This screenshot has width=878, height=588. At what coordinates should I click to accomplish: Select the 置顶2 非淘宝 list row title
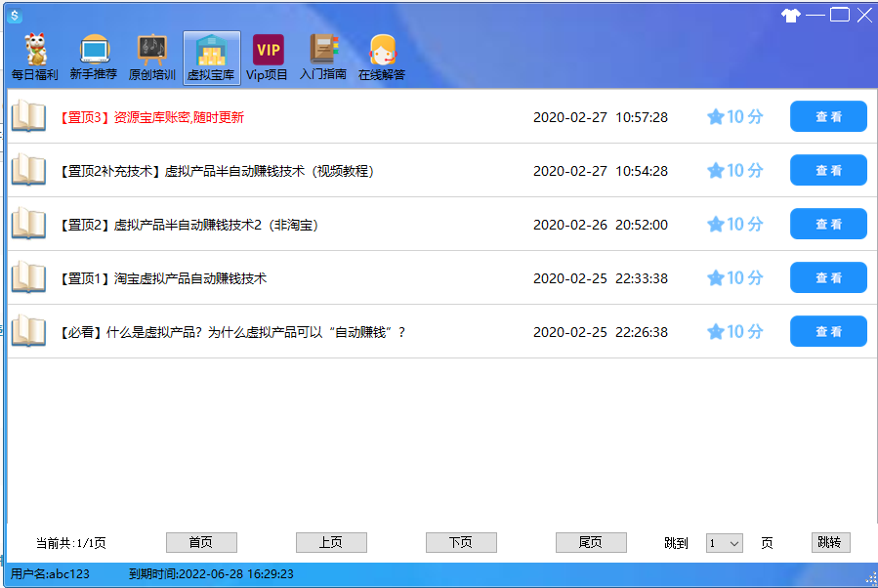[188, 225]
